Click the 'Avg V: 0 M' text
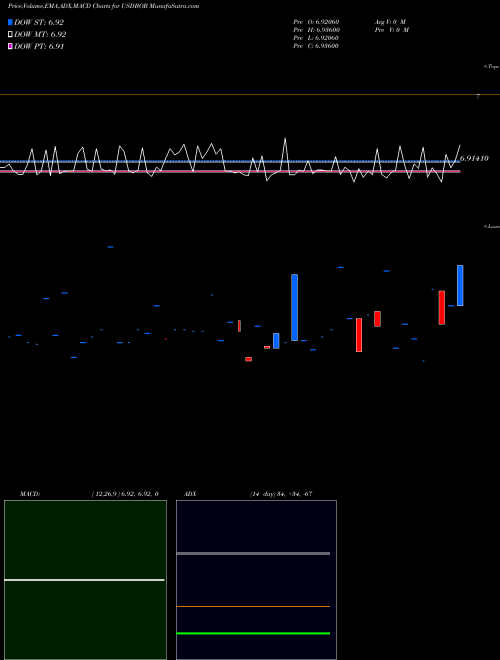This screenshot has height=660, width=500. [390, 22]
